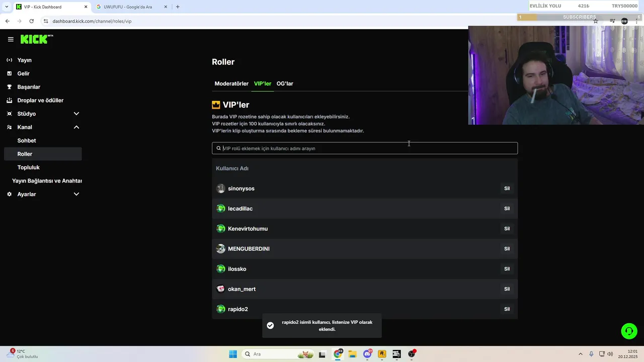This screenshot has width=644, height=362.
Task: Click the green support headset button
Action: pos(629,331)
